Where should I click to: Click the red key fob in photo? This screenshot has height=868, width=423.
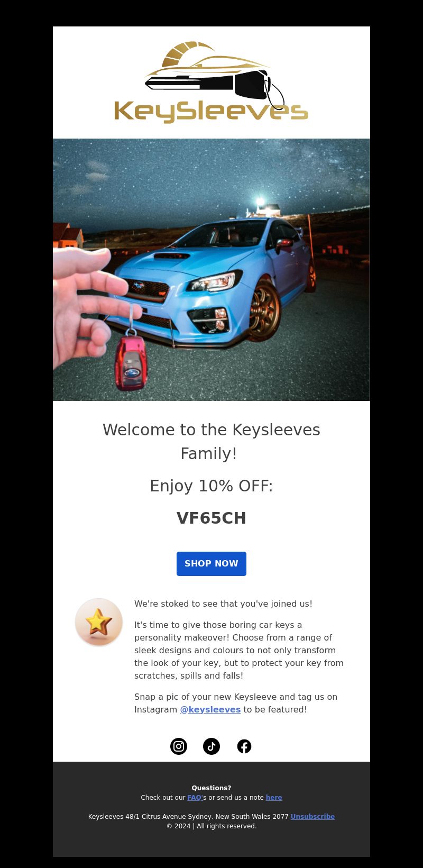click(131, 362)
